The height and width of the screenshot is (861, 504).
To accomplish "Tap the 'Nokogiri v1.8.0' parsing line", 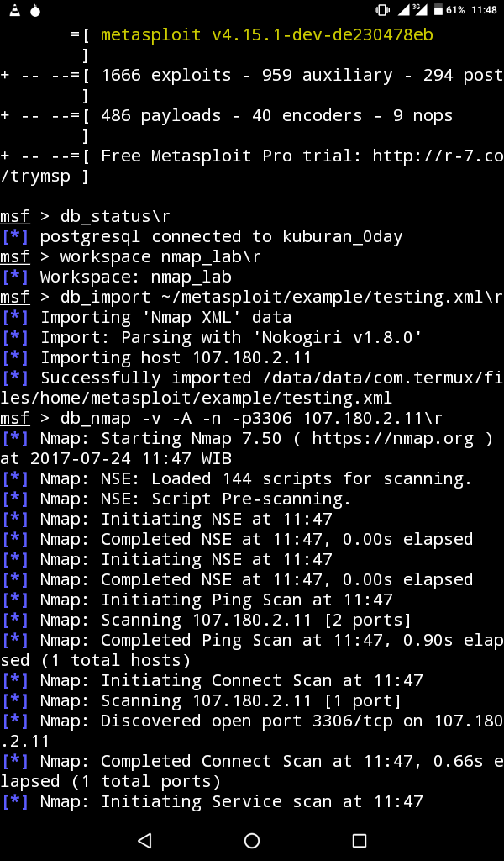I will pyautogui.click(x=211, y=337).
